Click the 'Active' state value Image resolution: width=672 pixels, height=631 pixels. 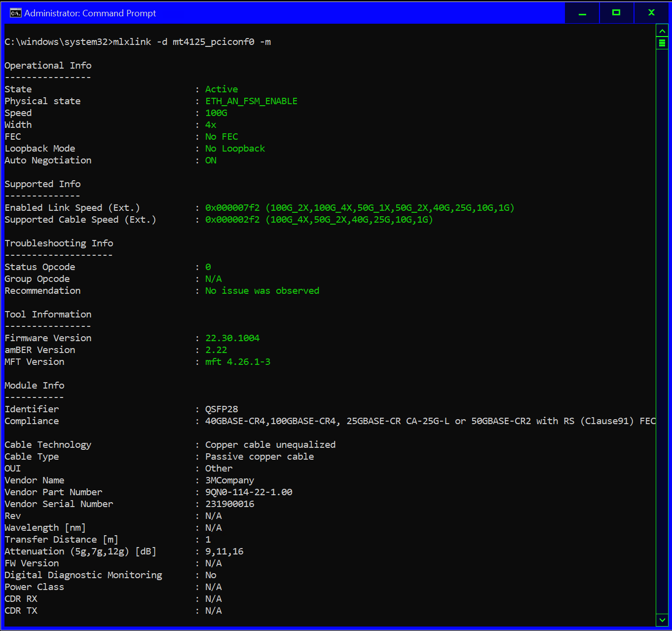[x=222, y=89]
